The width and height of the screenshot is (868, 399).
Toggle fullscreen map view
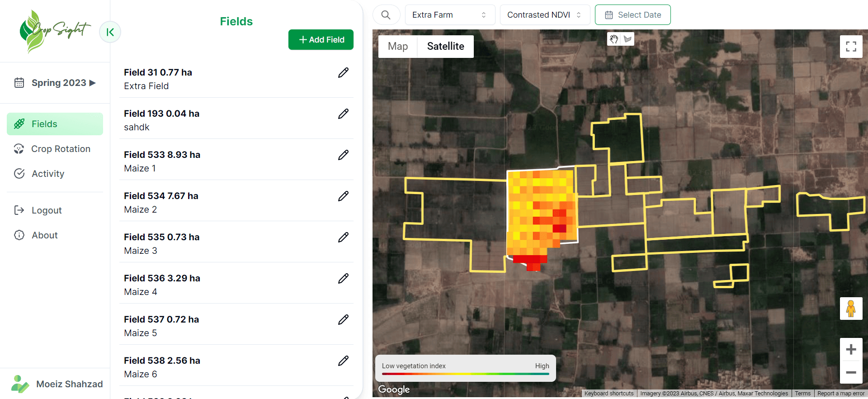pyautogui.click(x=851, y=47)
